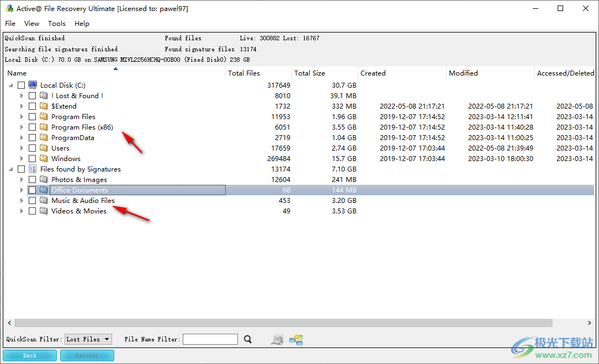Expand the Music & Audio Files node
Viewport: 599px width, 364px height.
click(x=22, y=200)
